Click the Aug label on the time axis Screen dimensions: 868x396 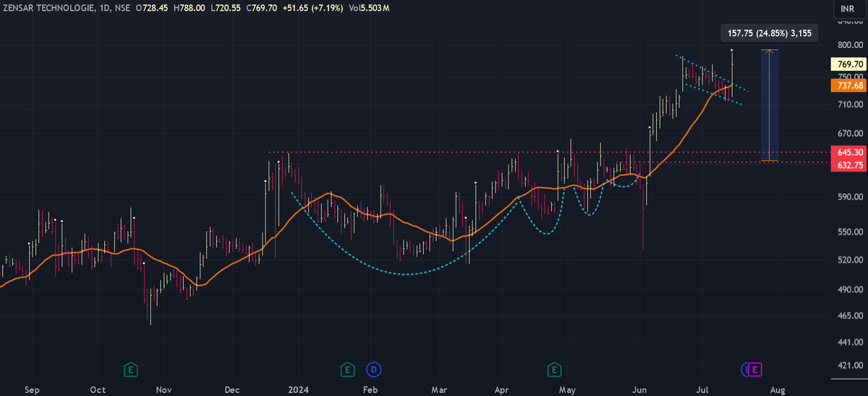tap(777, 389)
